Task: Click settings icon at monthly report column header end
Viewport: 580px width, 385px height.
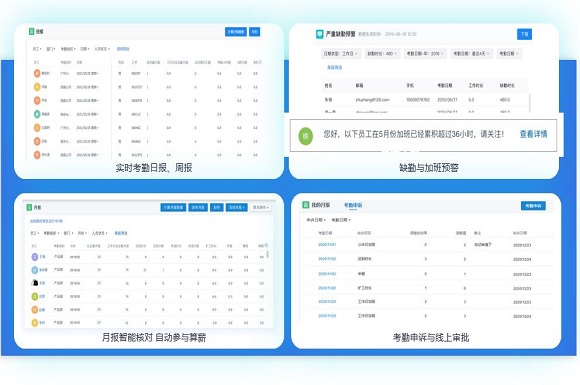Action: tap(266, 245)
